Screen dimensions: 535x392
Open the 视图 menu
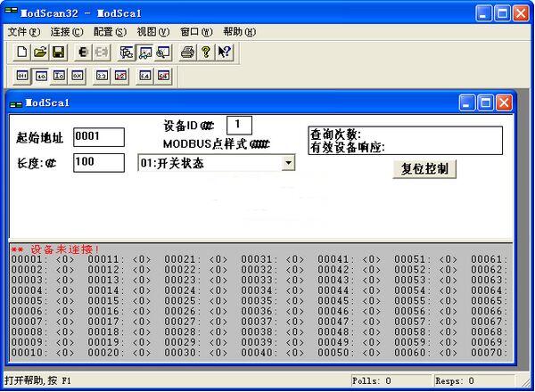click(x=152, y=32)
